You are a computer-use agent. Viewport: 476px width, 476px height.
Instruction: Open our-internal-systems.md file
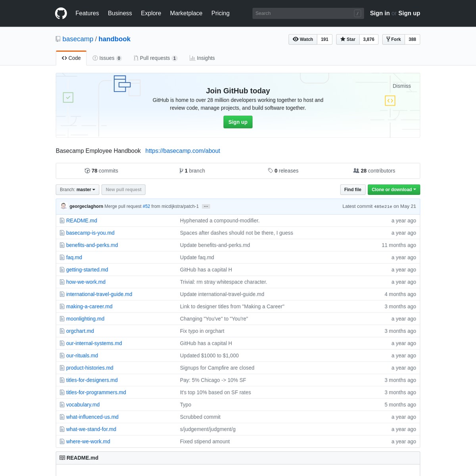coord(94,344)
